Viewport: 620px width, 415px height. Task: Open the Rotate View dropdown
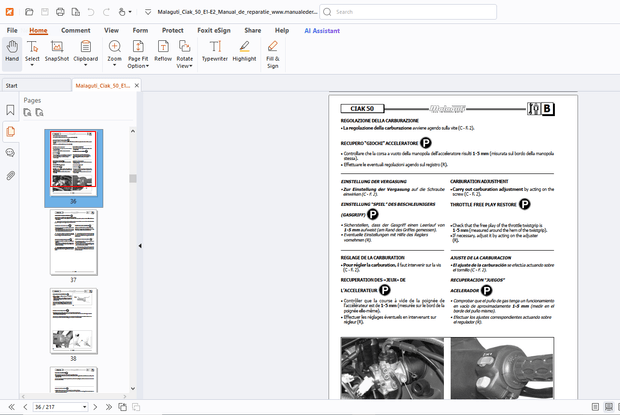point(185,54)
